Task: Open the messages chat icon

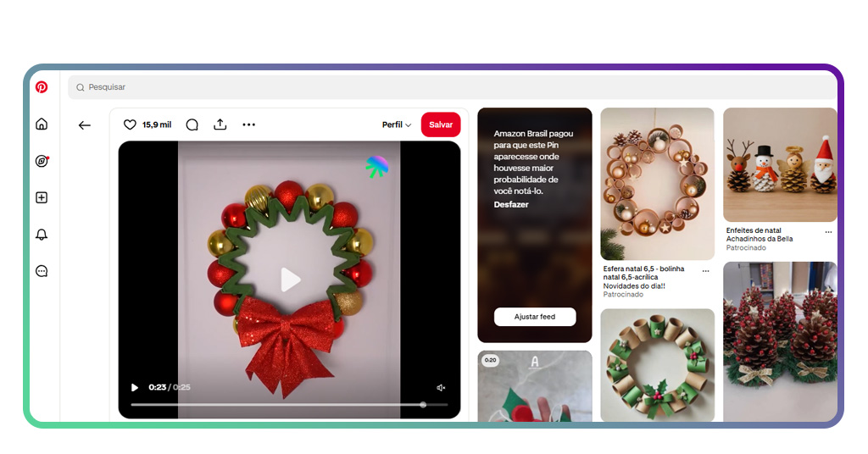Action: [x=42, y=271]
